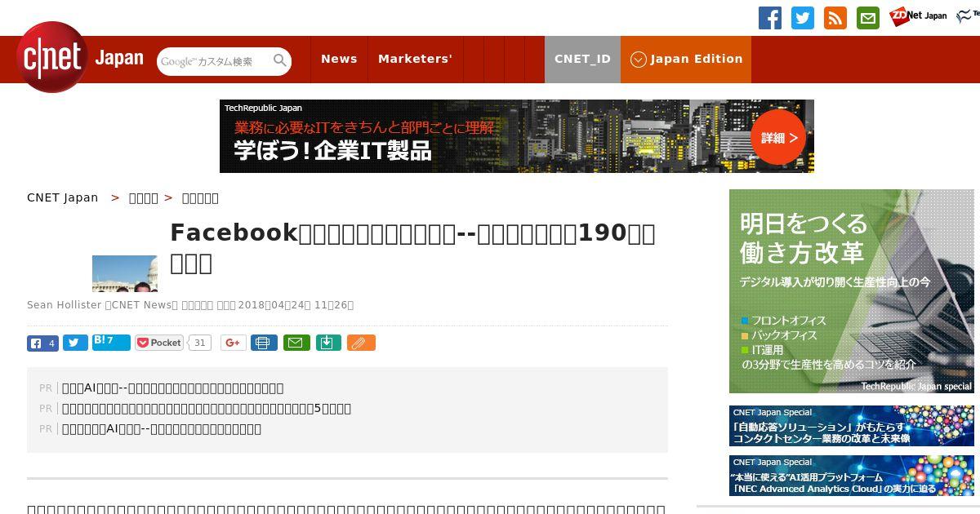
Task: Submit search with the magnifier icon
Action: click(280, 60)
